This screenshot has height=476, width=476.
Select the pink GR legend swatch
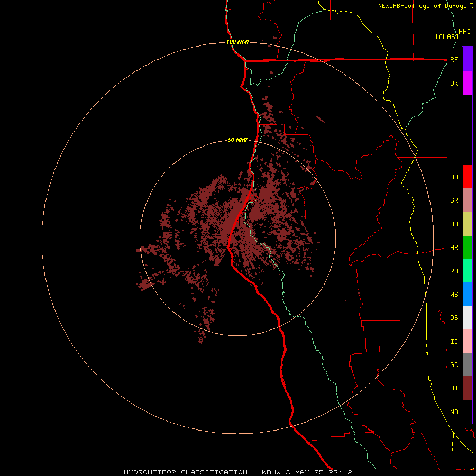(x=467, y=200)
